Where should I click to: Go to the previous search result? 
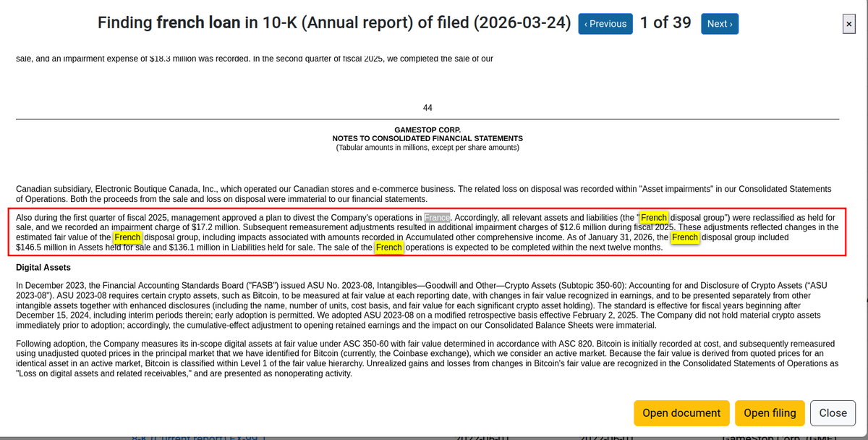tap(605, 24)
